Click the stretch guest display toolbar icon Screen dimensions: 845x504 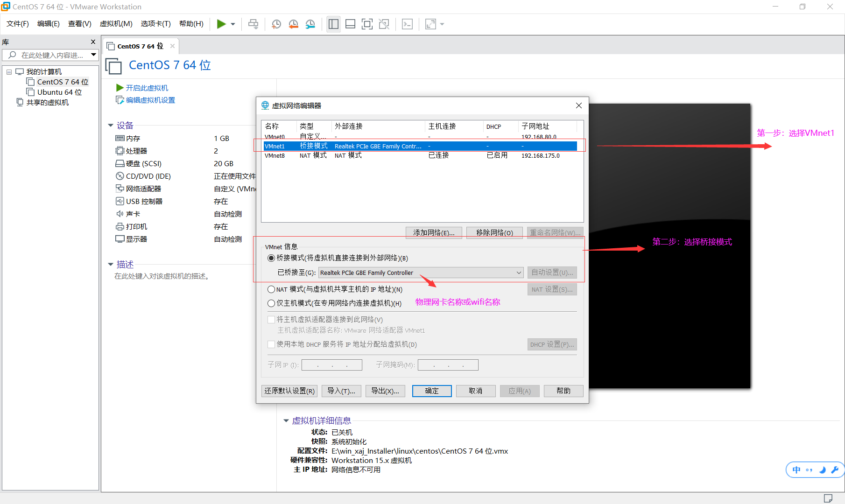tap(430, 24)
